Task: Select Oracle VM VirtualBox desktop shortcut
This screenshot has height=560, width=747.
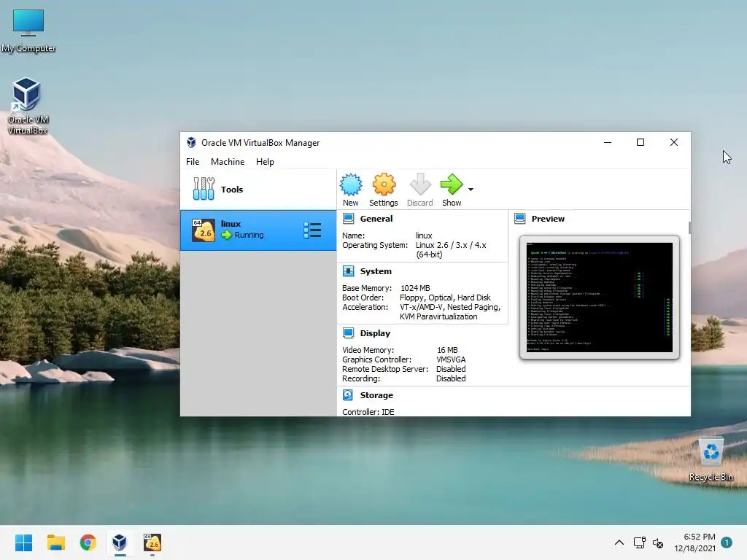Action: tap(28, 106)
